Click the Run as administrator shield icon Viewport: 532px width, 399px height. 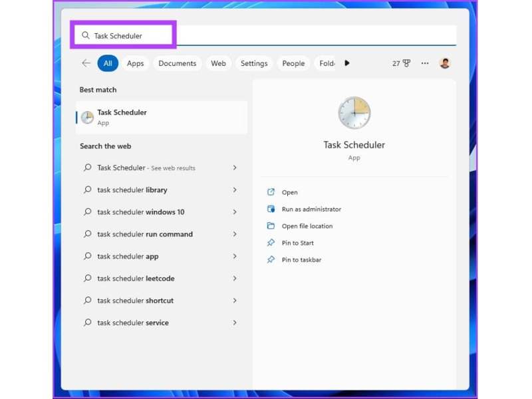tap(271, 209)
